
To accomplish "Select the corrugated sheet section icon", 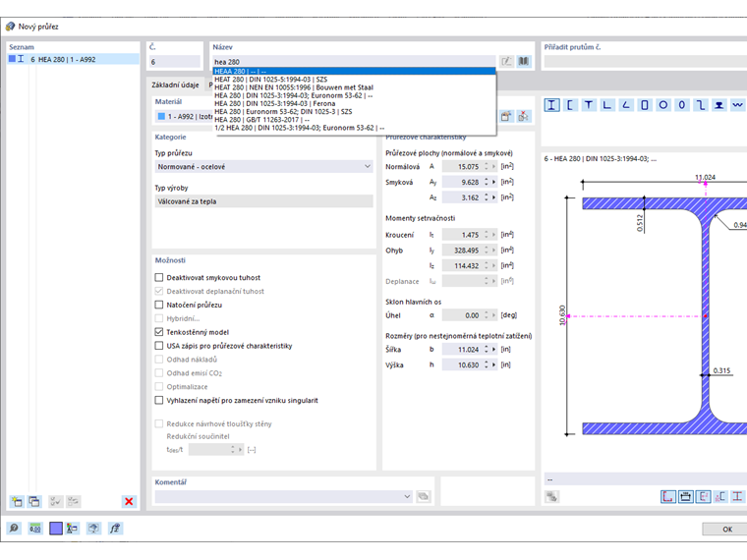I will (737, 105).
